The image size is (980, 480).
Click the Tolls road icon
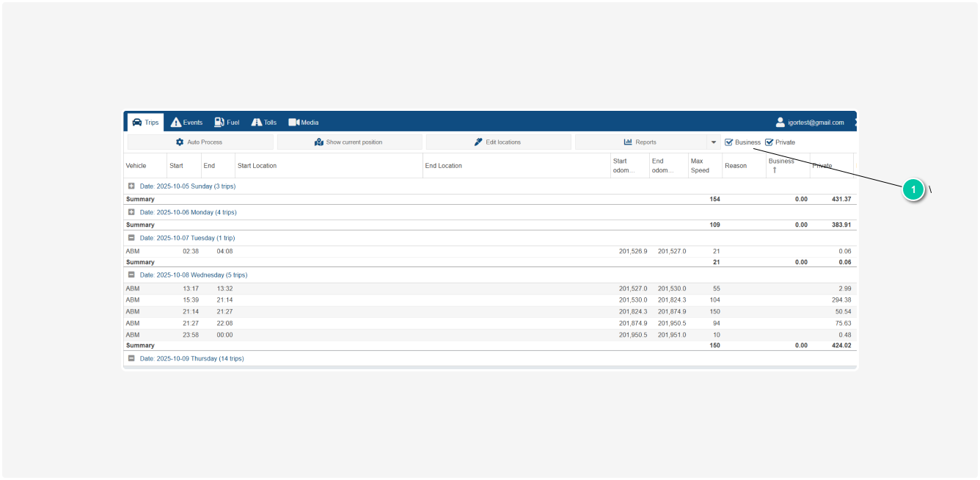257,123
